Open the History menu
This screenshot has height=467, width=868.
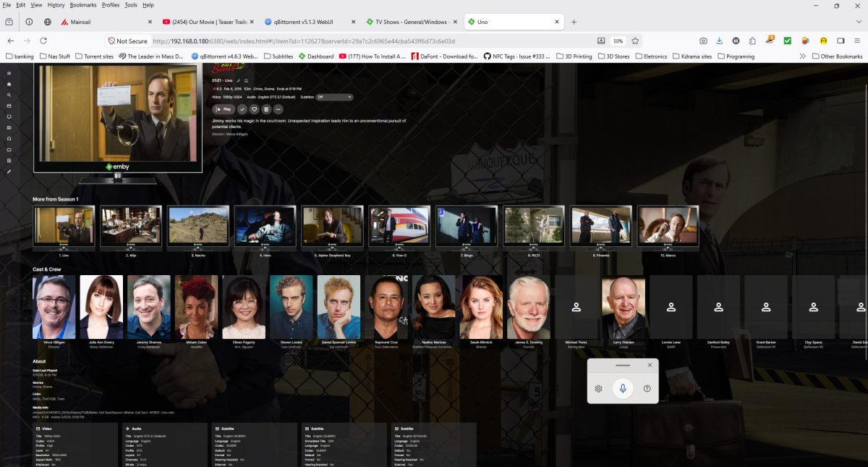click(56, 5)
